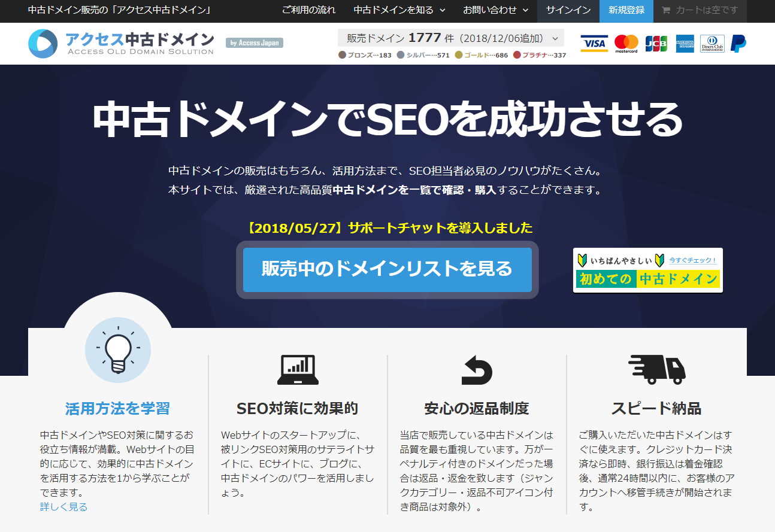Select サインイン in the top bar
The image size is (775, 532).
click(568, 11)
